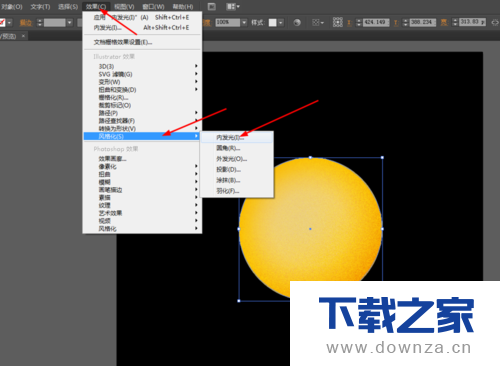Viewport: 500px width, 366px height.
Task: Choose 涂抹(B)... in stylize submenu
Action: point(237,180)
